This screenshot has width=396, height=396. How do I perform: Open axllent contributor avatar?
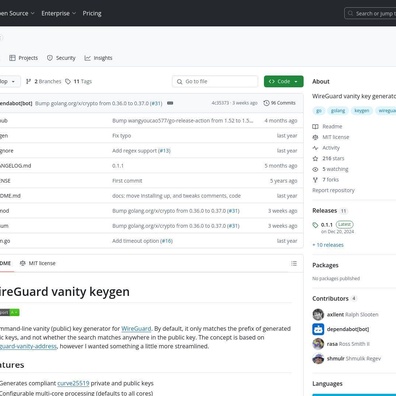318,314
